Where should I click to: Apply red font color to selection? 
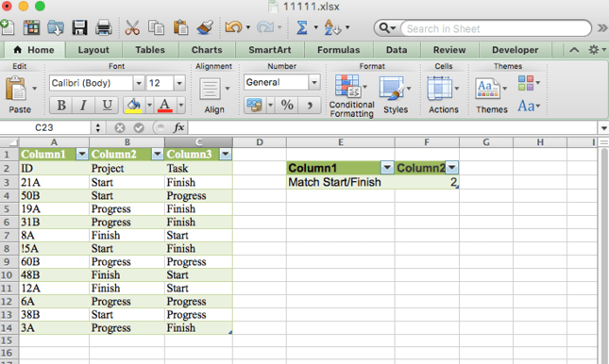[x=164, y=106]
